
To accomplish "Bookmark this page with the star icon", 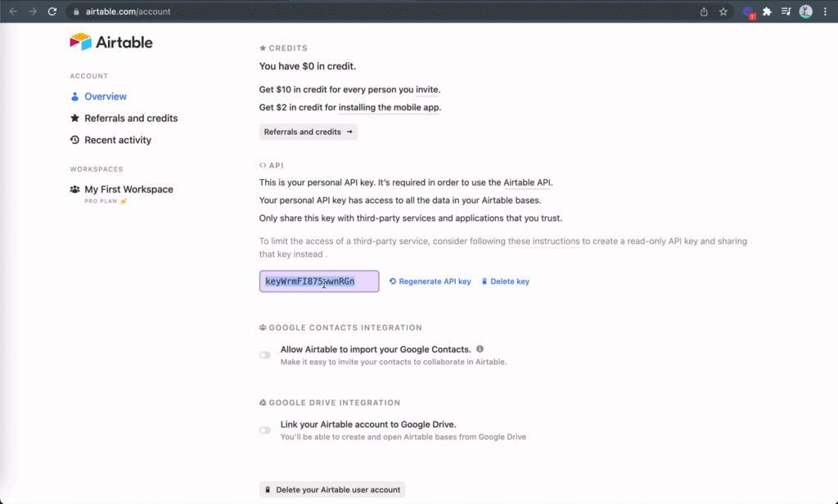I will pos(723,11).
